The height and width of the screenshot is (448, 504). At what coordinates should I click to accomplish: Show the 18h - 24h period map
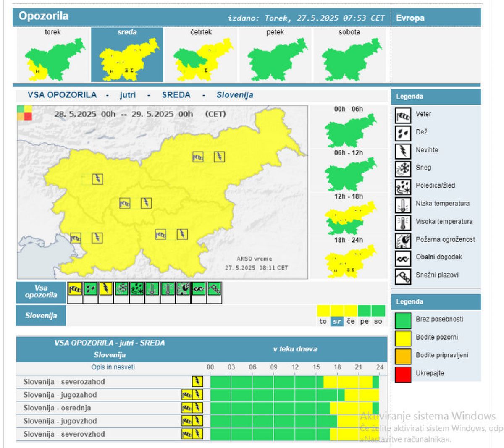(349, 258)
